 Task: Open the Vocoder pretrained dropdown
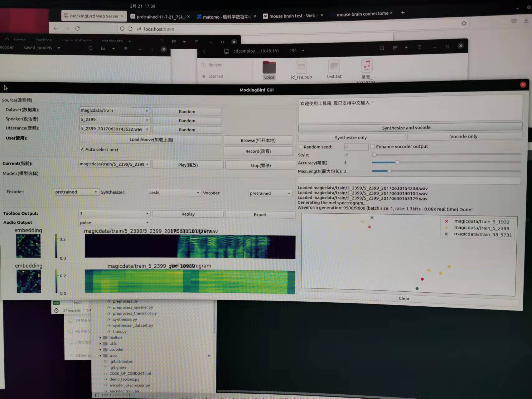point(270,193)
